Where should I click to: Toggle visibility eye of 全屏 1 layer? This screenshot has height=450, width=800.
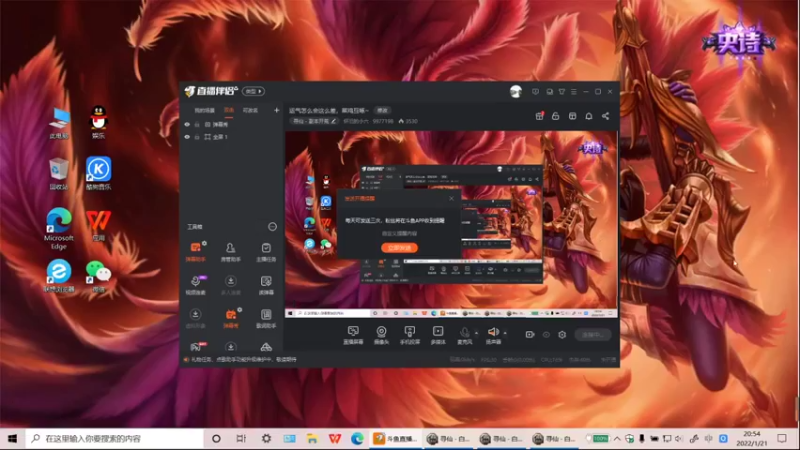(187, 137)
